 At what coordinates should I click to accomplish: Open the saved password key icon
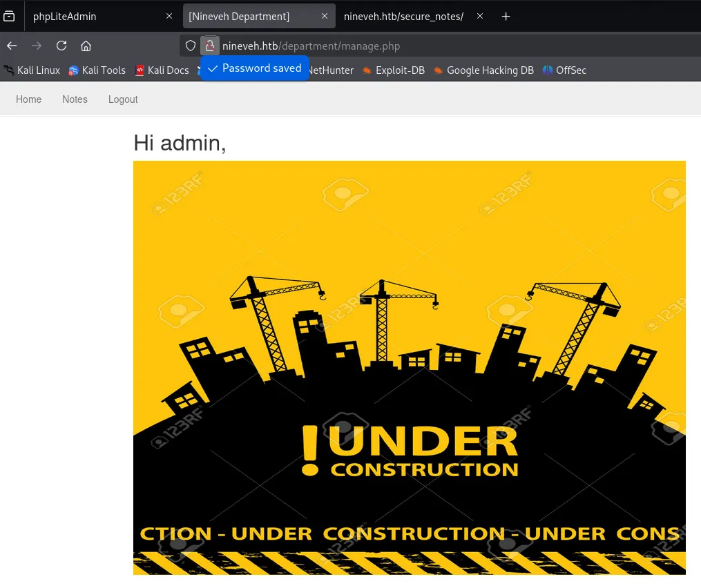coord(210,46)
